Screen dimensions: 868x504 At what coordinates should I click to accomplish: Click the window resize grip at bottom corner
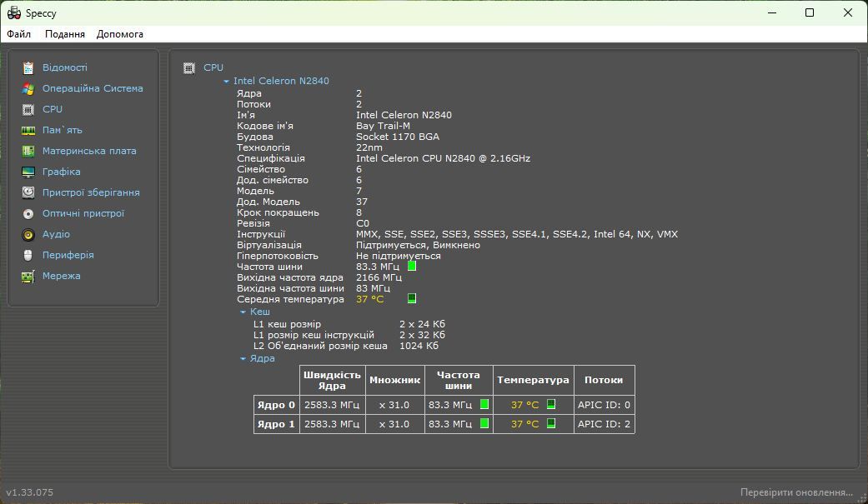point(862,498)
